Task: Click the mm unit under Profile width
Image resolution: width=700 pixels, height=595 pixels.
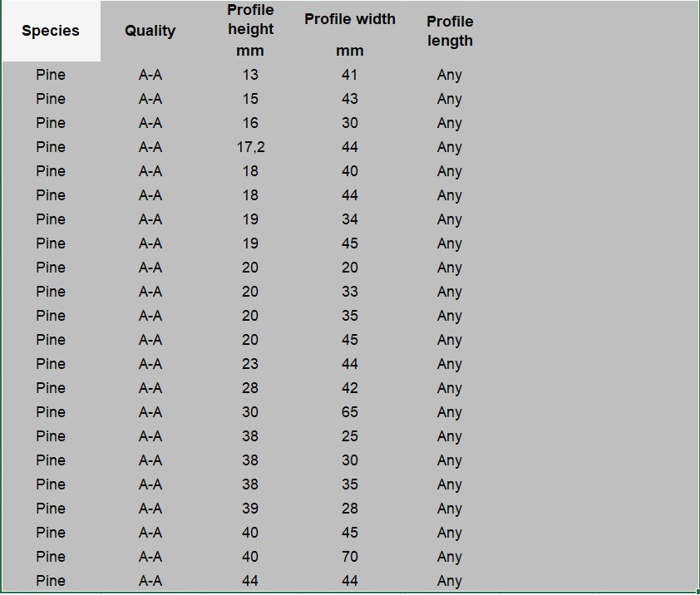Action: point(350,52)
